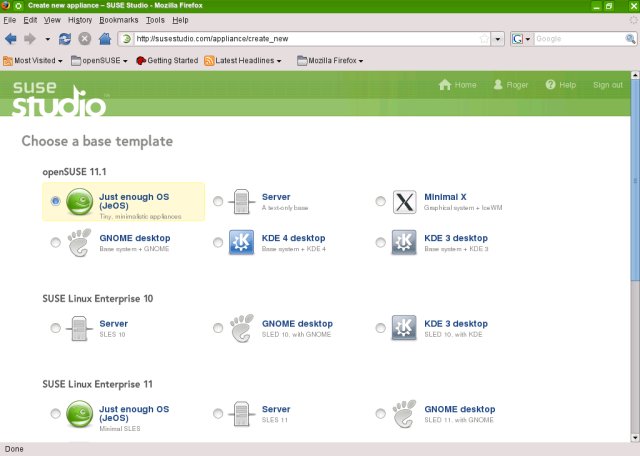This screenshot has width=640, height=456.
Task: Click the green JeOS icon for Minimal SLES
Action: pyautogui.click(x=80, y=414)
